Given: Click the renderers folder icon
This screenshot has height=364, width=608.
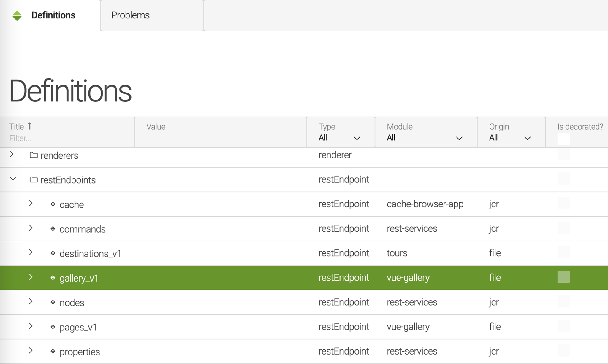Looking at the screenshot, I should [x=34, y=155].
